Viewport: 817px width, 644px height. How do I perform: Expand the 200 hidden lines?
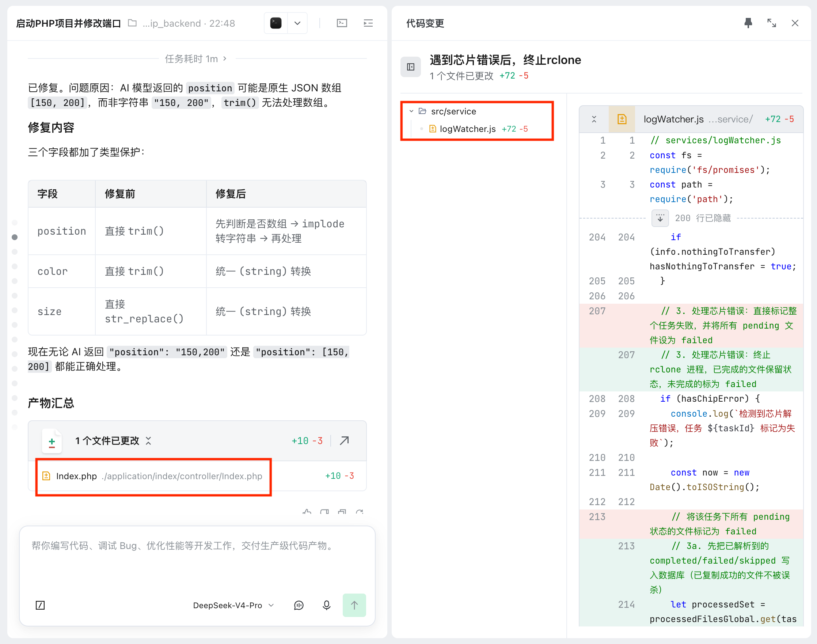click(660, 218)
